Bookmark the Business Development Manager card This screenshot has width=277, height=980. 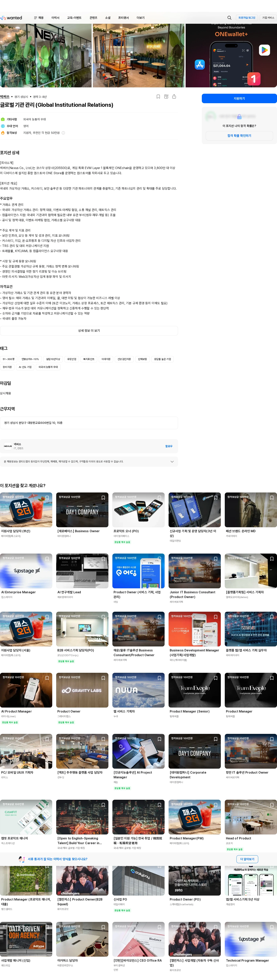coord(216,617)
